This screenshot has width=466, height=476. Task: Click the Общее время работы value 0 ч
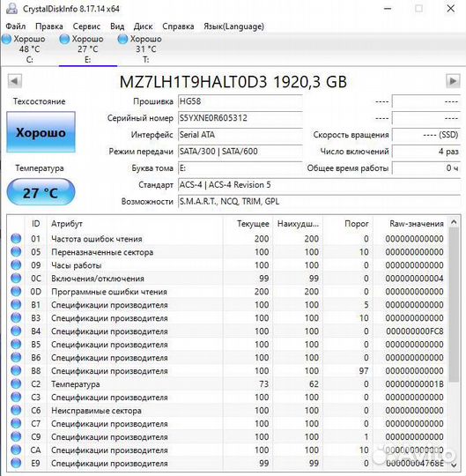coord(426,168)
